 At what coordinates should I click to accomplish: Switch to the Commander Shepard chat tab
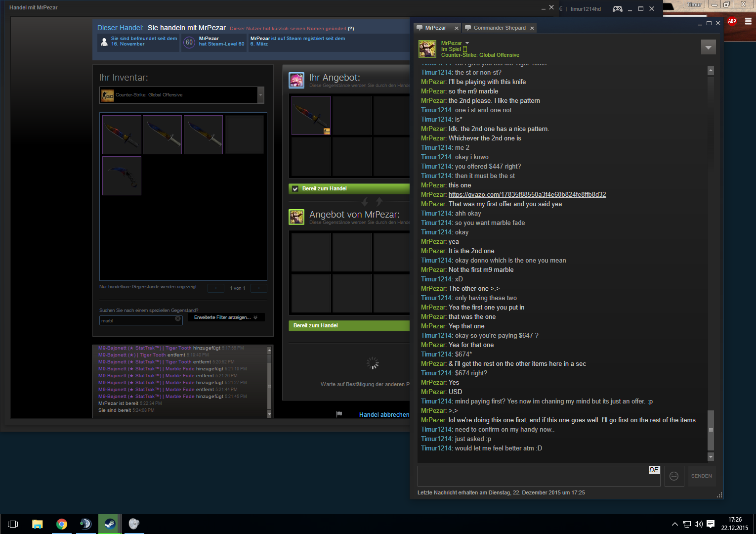pos(499,28)
